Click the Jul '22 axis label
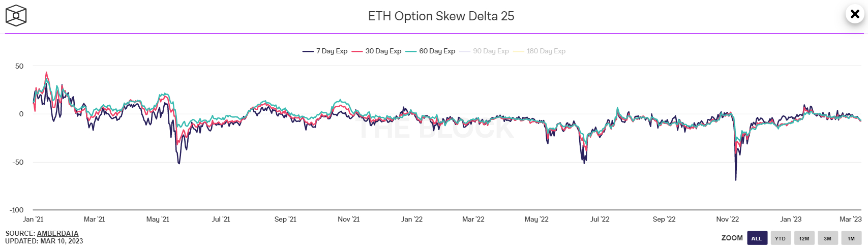The height and width of the screenshot is (248, 868). point(600,220)
